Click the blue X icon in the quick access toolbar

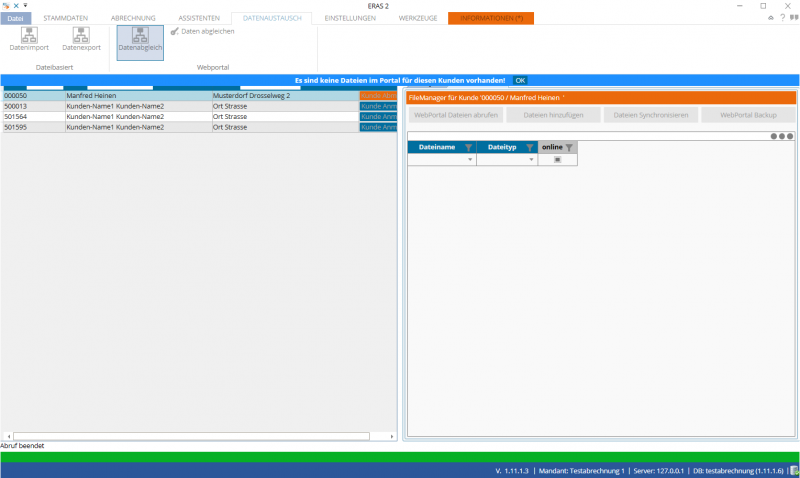coord(16,6)
